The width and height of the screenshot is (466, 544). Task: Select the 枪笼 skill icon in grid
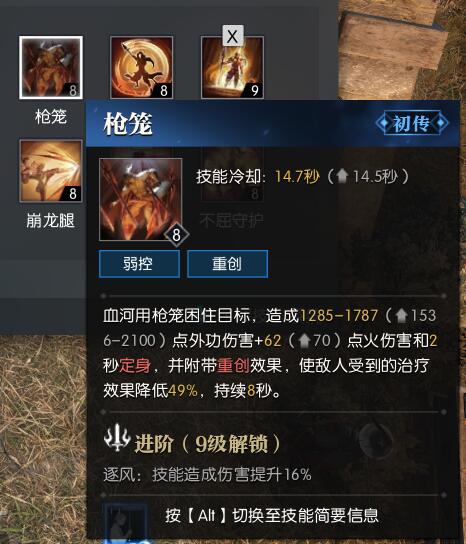click(51, 68)
